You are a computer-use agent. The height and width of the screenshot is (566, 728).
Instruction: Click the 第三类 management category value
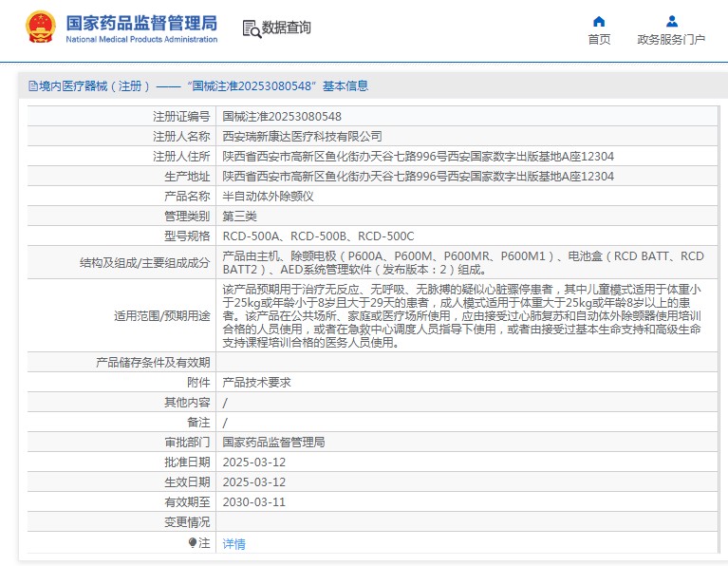pyautogui.click(x=239, y=217)
